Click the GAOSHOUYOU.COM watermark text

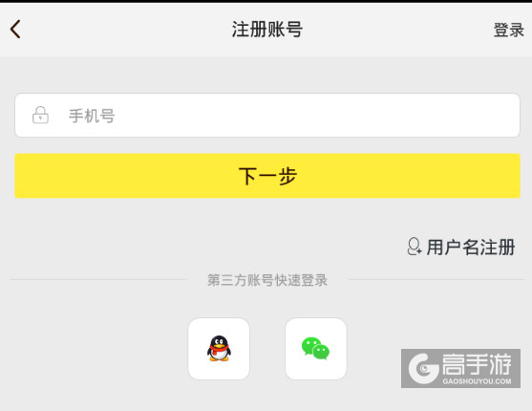point(477,381)
